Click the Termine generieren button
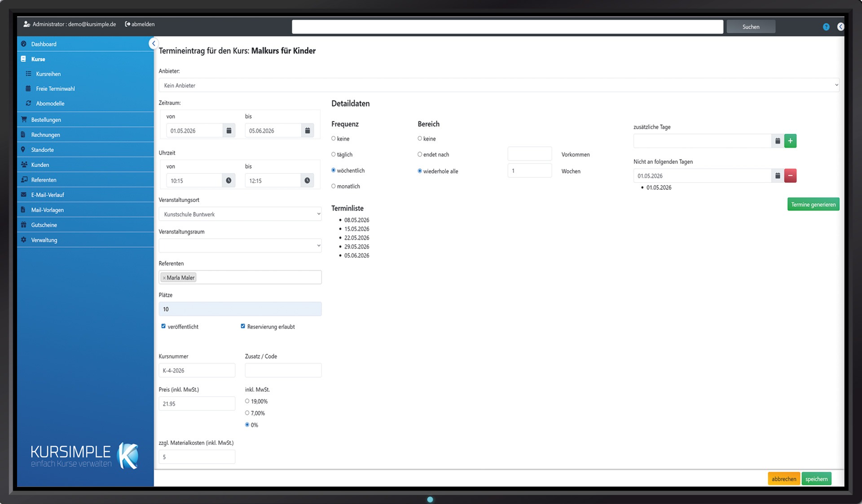Screen dimensions: 862x504 [x=813, y=205]
